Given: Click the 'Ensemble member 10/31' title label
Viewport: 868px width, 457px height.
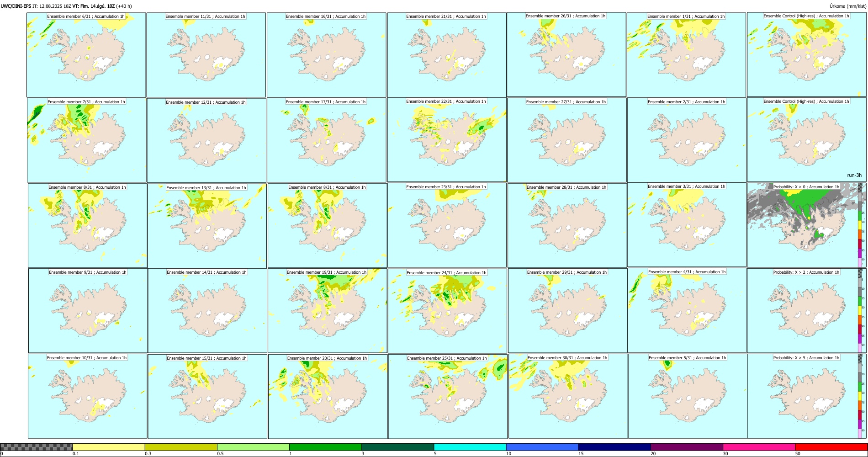Looking at the screenshot, I should point(87,358).
